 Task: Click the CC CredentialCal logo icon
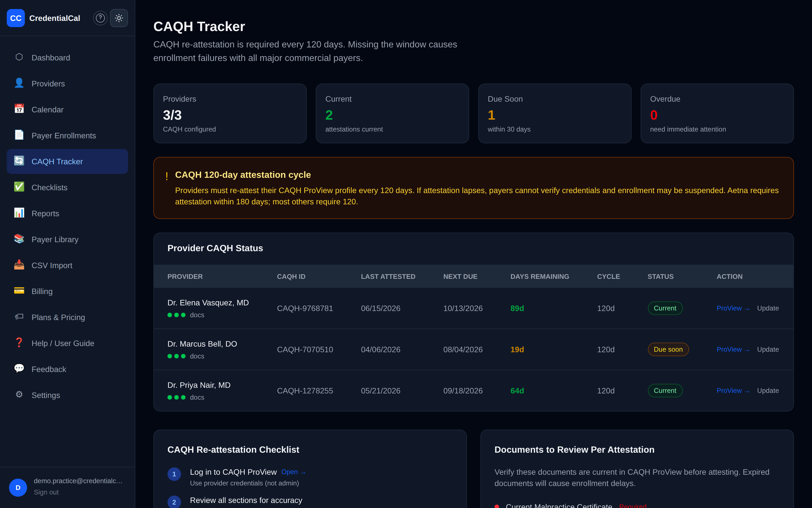16,18
